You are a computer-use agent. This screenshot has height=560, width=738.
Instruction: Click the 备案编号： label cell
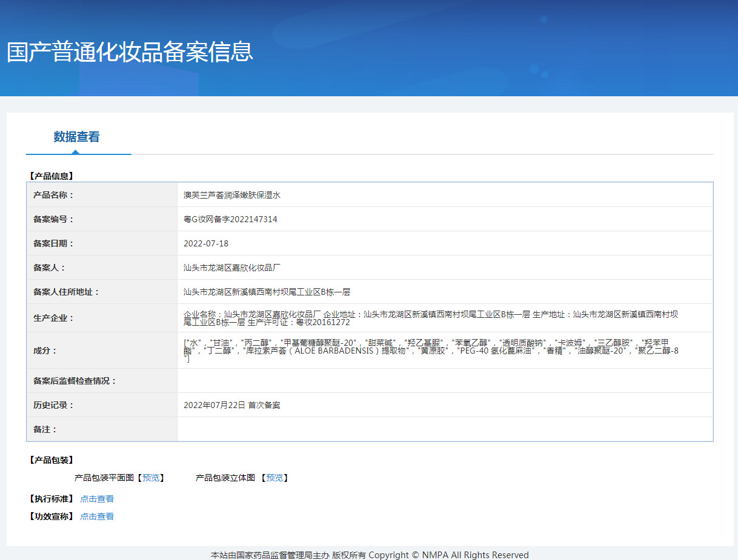click(102, 219)
